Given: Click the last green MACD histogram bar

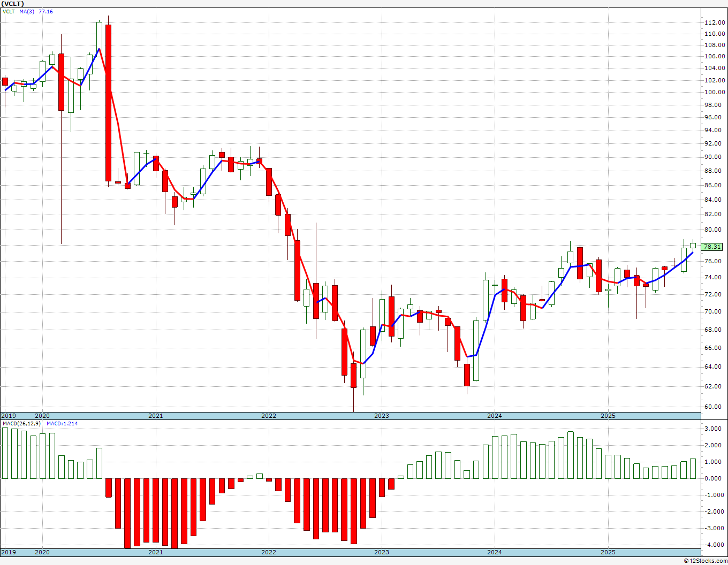Looking at the screenshot, I should tap(693, 469).
